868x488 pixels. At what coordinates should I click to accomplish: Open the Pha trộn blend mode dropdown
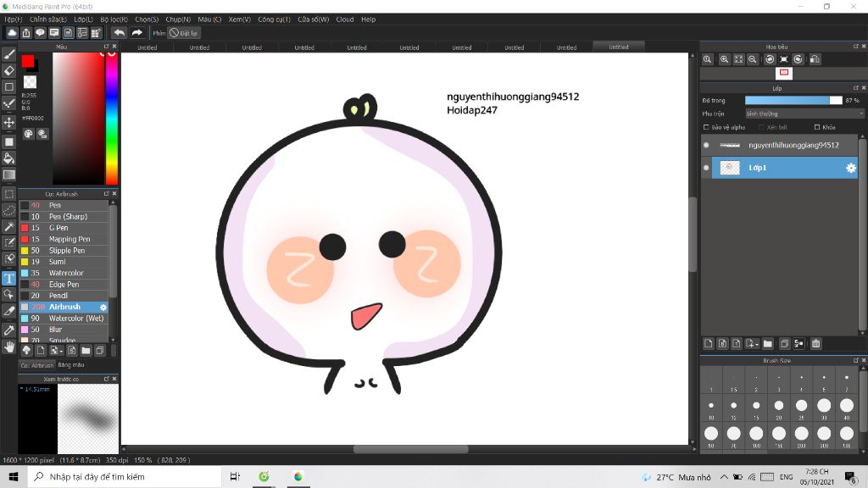click(804, 114)
